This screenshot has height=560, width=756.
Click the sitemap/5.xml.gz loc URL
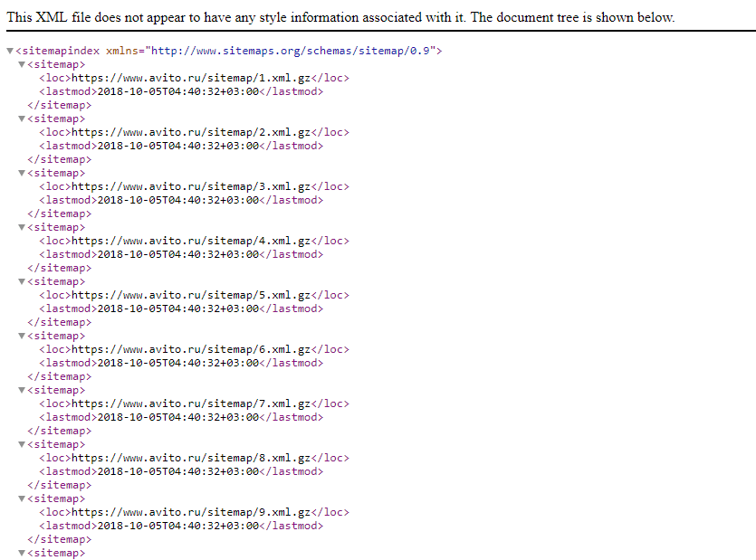coord(191,296)
